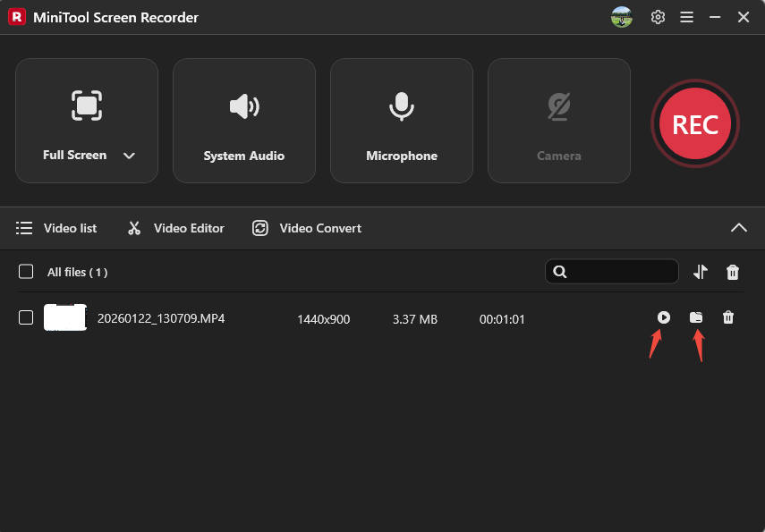
Task: Delete the 20260122_130709.MP4 file
Action: (x=729, y=317)
